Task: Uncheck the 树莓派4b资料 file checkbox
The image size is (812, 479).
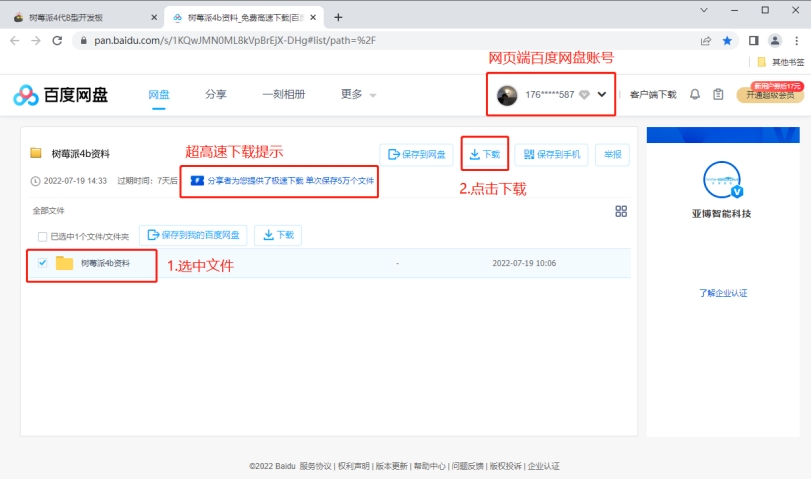Action: pos(42,263)
